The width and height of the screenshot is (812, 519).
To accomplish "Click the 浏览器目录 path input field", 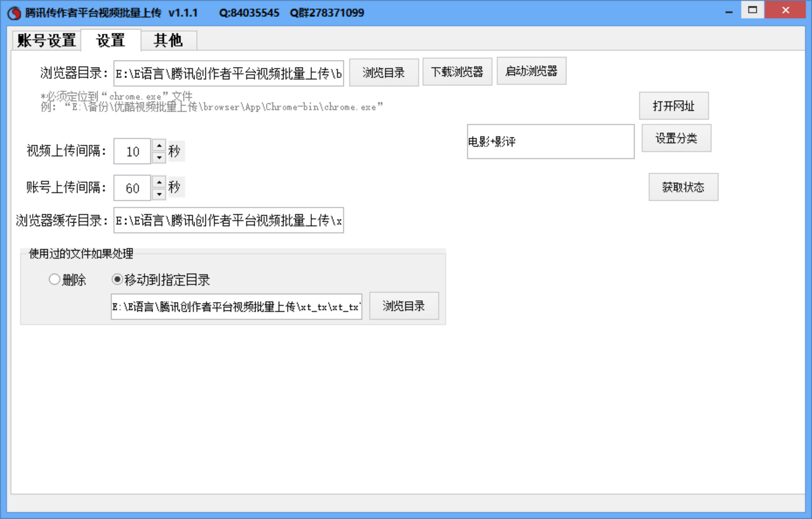I will pyautogui.click(x=229, y=73).
